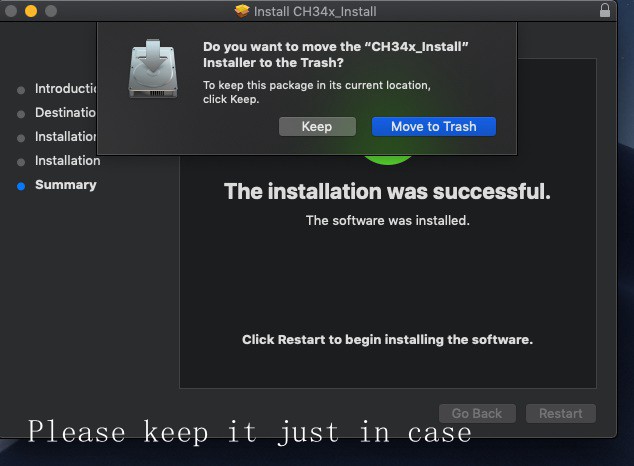Select the Summary step in sidebar
The width and height of the screenshot is (634, 466).
point(66,185)
